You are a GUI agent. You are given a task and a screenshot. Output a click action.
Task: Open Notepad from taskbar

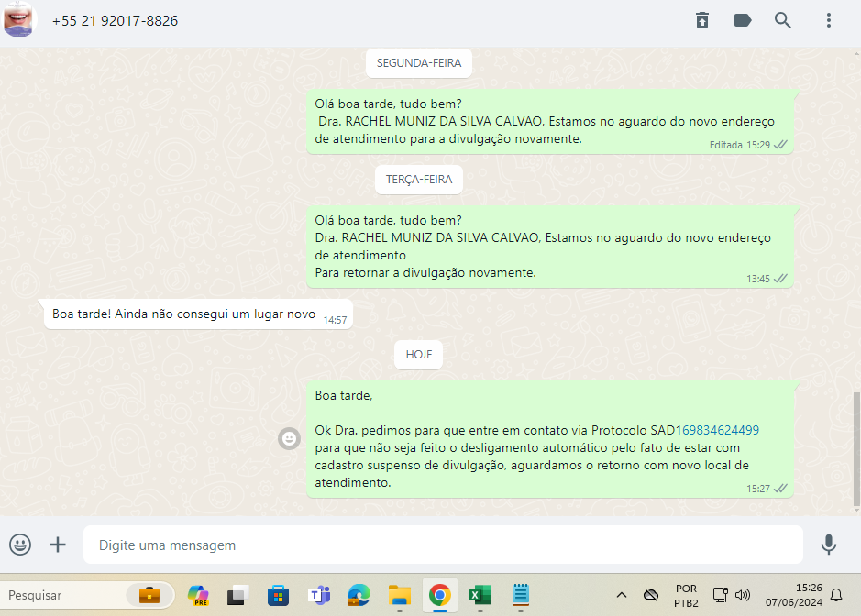tap(520, 595)
